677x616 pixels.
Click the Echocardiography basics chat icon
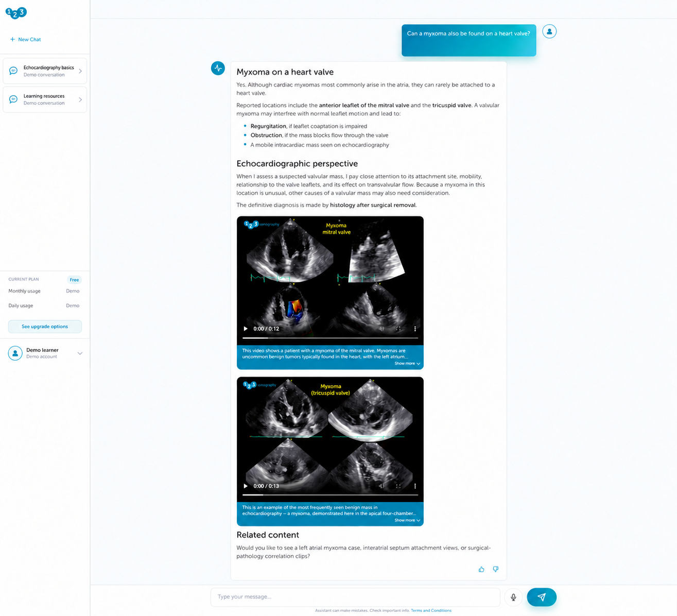pos(13,71)
